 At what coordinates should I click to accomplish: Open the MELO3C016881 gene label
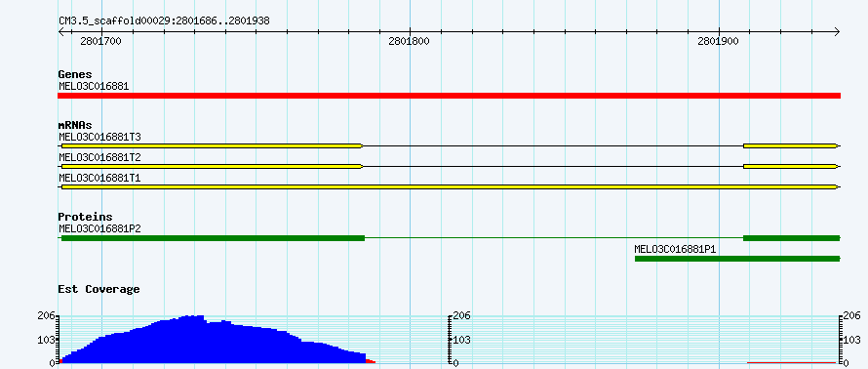94,86
